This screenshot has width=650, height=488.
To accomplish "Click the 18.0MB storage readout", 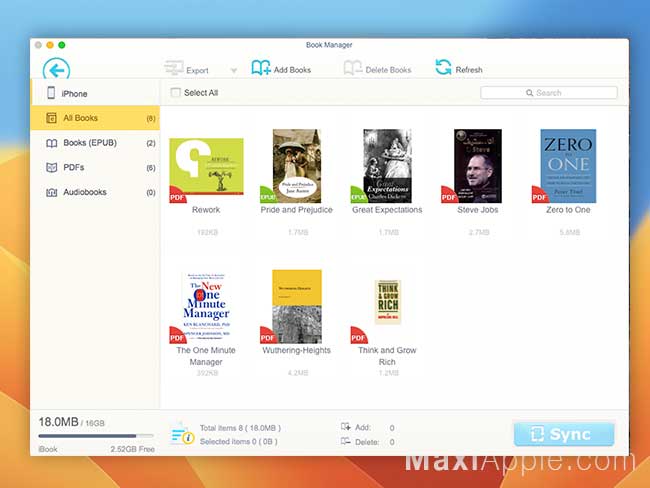I will [58, 422].
